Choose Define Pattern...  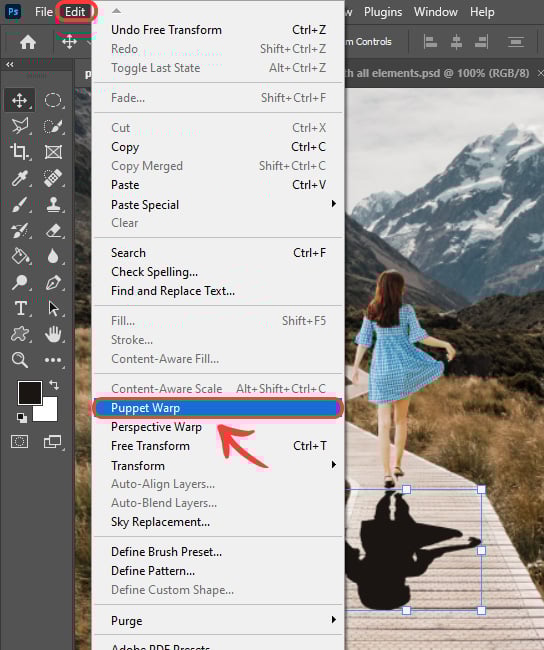tap(218, 571)
